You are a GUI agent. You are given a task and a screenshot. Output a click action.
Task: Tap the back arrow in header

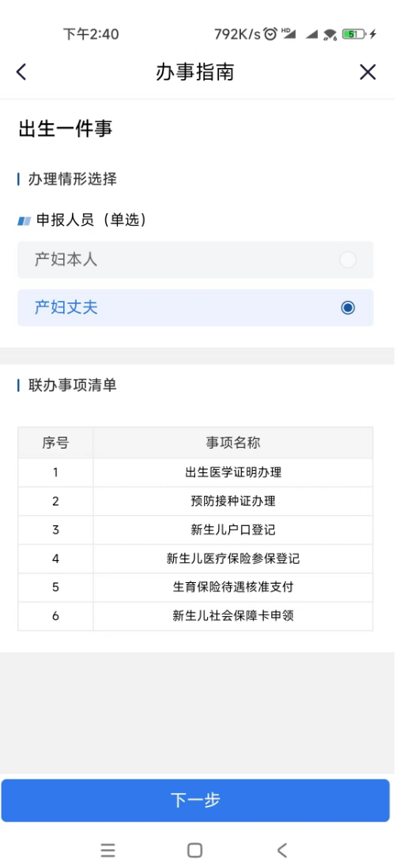21,72
